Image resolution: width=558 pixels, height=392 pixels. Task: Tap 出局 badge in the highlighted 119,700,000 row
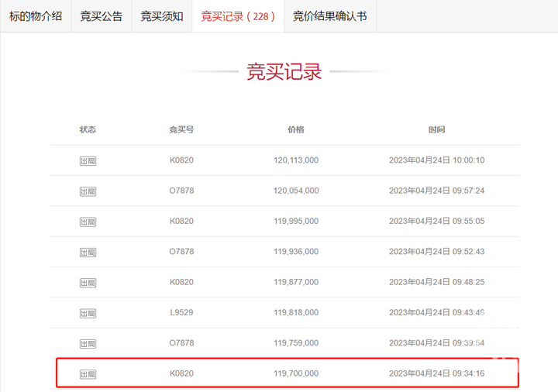[88, 374]
